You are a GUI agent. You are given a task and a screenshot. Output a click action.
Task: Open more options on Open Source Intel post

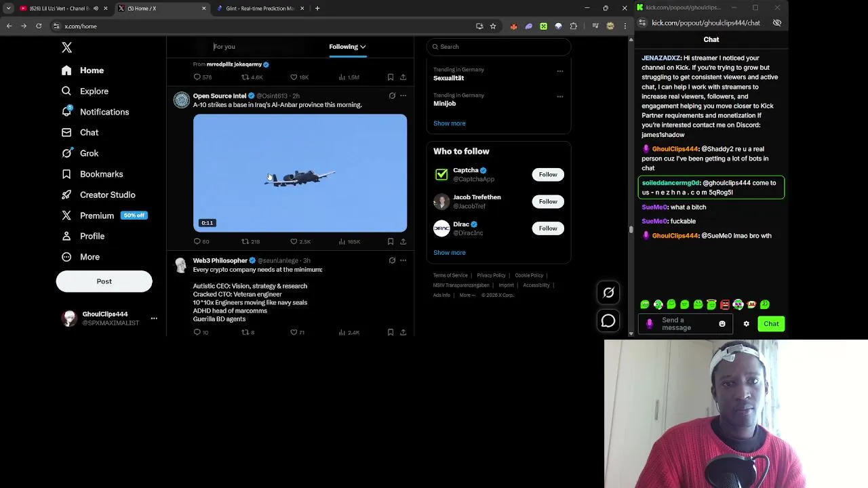tap(403, 96)
